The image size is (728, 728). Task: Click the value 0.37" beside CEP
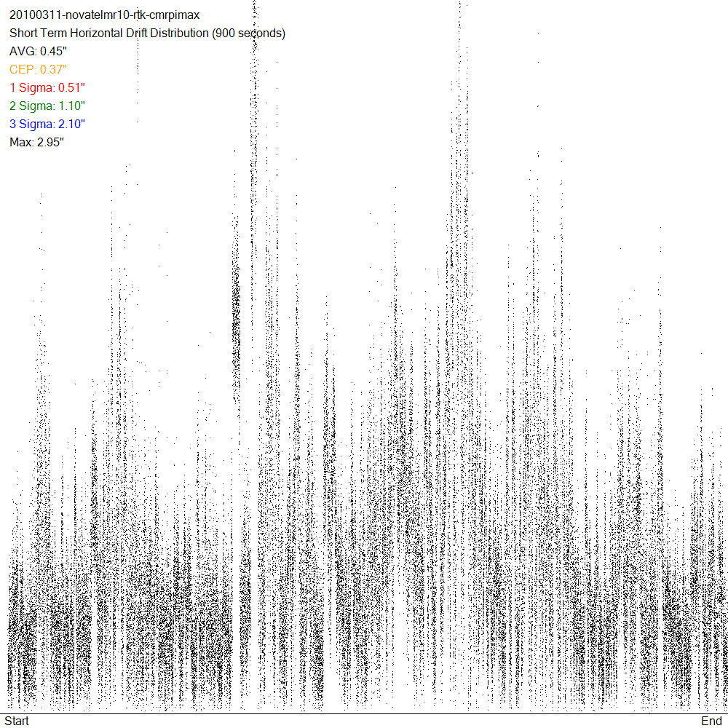tap(52, 70)
